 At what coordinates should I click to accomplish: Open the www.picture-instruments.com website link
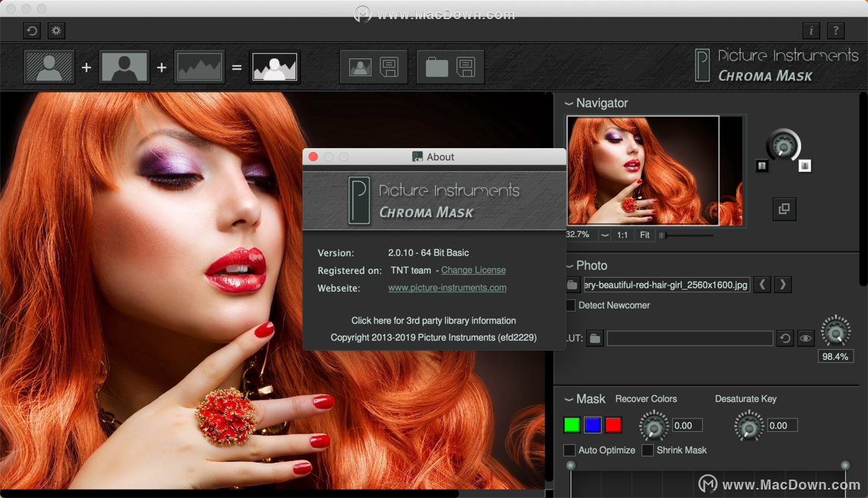tap(447, 288)
